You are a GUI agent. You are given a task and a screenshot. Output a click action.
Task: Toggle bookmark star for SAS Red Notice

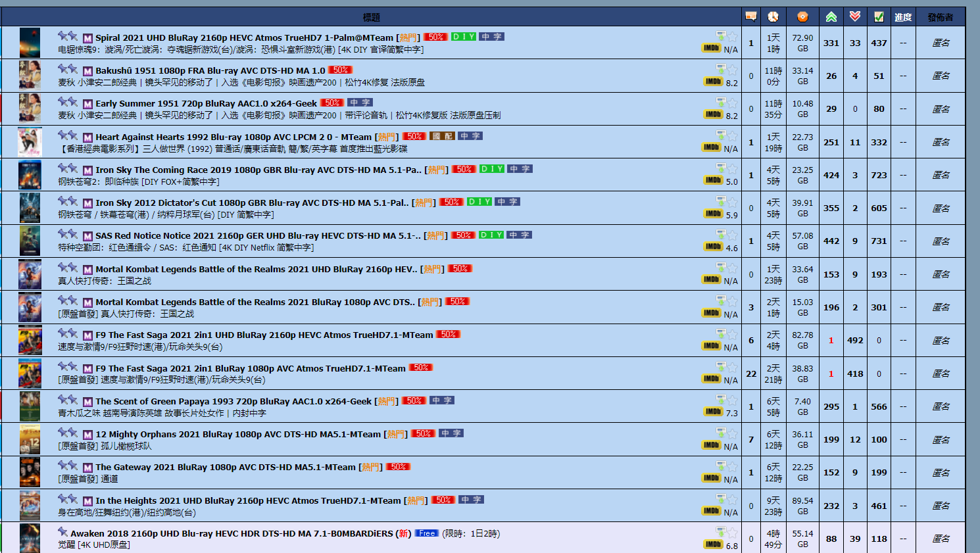pos(732,235)
